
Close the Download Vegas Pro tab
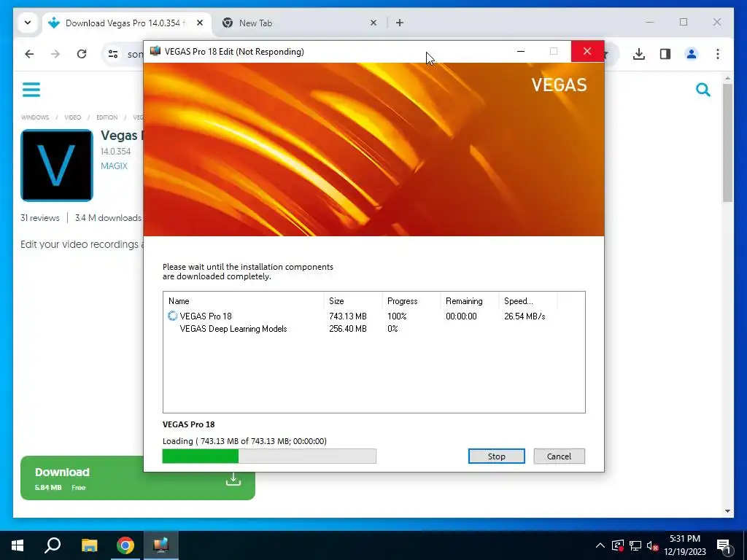click(200, 23)
